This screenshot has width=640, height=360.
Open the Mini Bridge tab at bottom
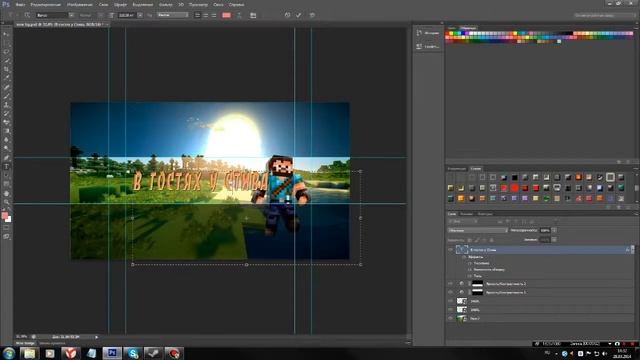pyautogui.click(x=25, y=343)
